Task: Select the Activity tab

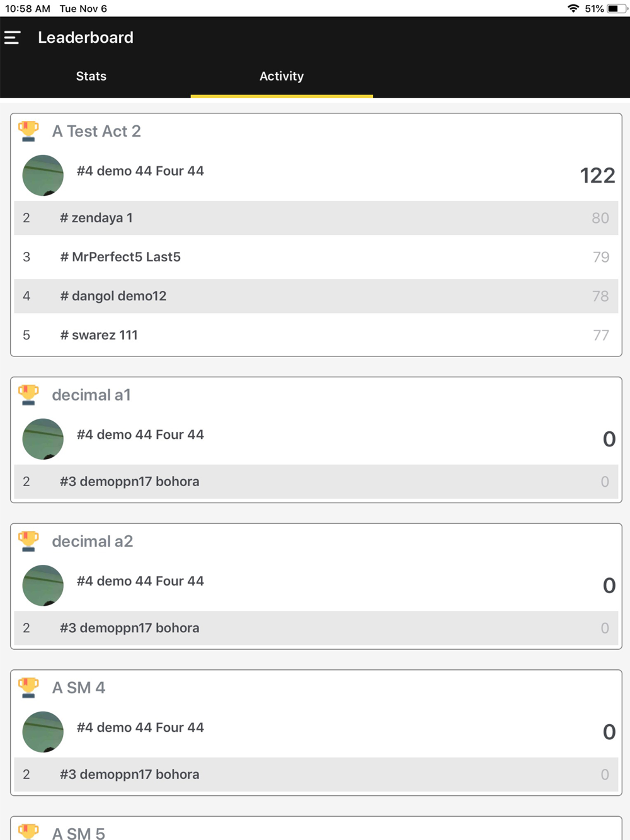Action: pyautogui.click(x=282, y=76)
